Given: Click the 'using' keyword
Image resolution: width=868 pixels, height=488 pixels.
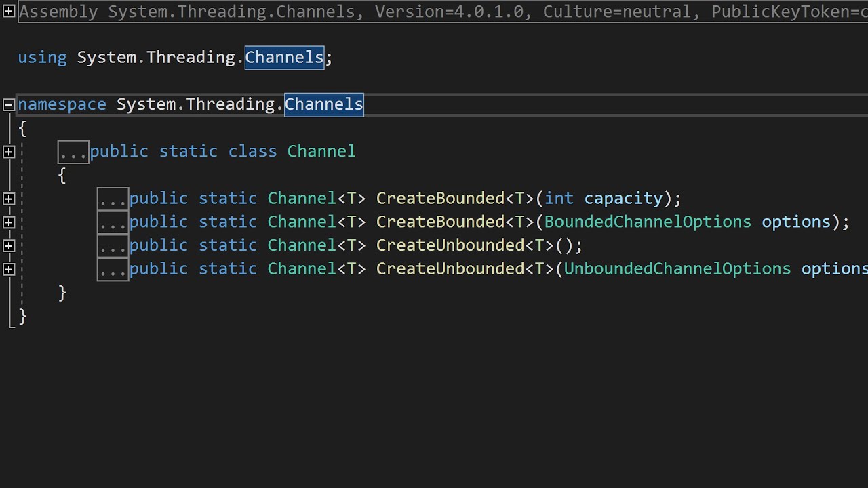Looking at the screenshot, I should [42, 58].
